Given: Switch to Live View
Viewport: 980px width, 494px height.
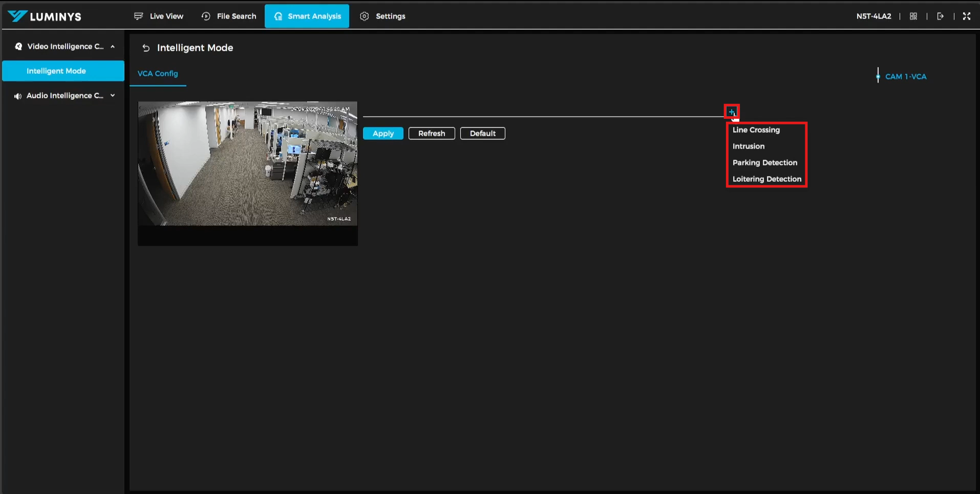Looking at the screenshot, I should 159,16.
